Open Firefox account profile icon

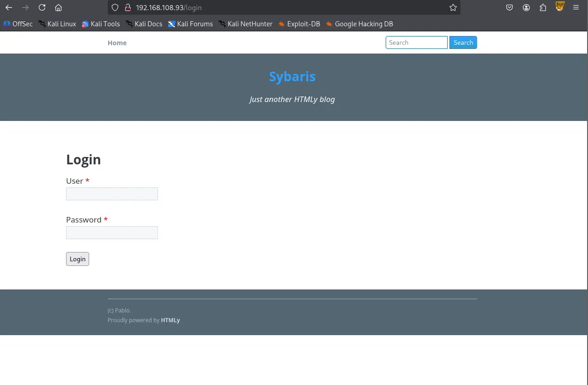(526, 7)
